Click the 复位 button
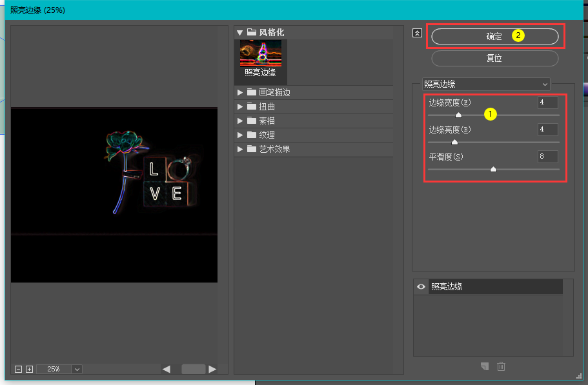This screenshot has height=385, width=588. point(495,59)
